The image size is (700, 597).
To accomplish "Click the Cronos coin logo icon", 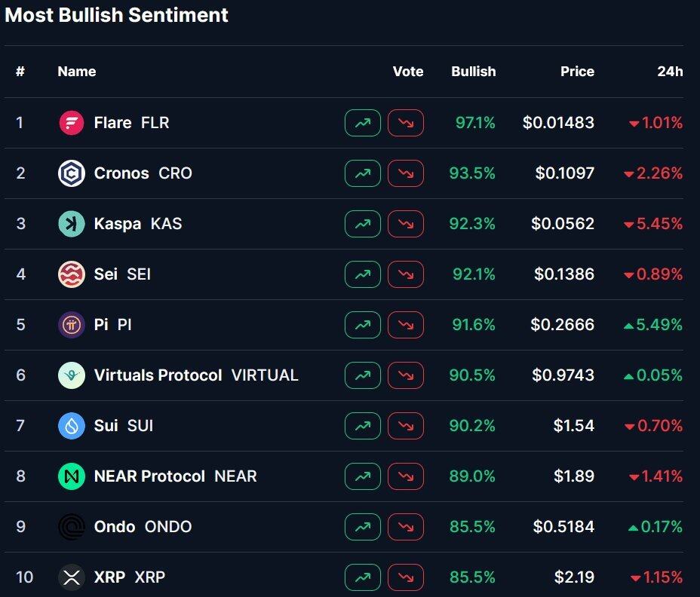I will pos(72,173).
